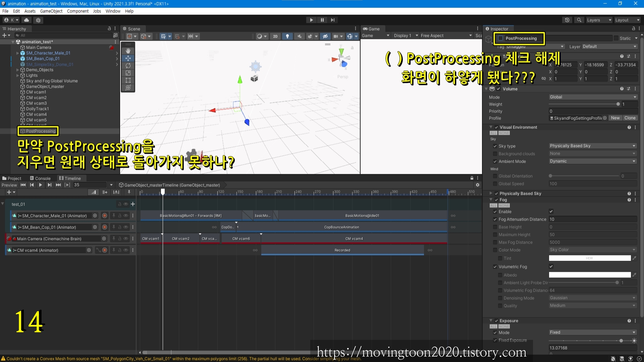Select CM vcam3 in Hierarchy
644x362 pixels.
tap(36, 103)
